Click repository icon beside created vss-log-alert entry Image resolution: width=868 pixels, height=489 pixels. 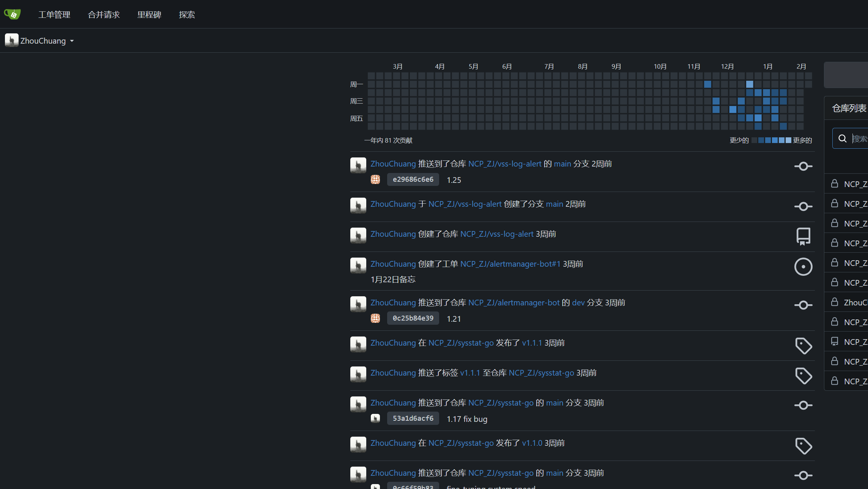pos(803,236)
